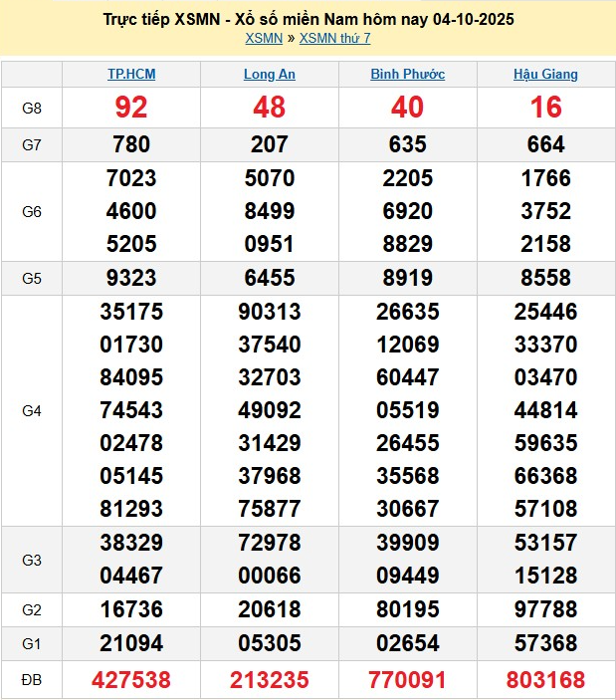
Task: Click the ĐB row label
Action: 31,680
